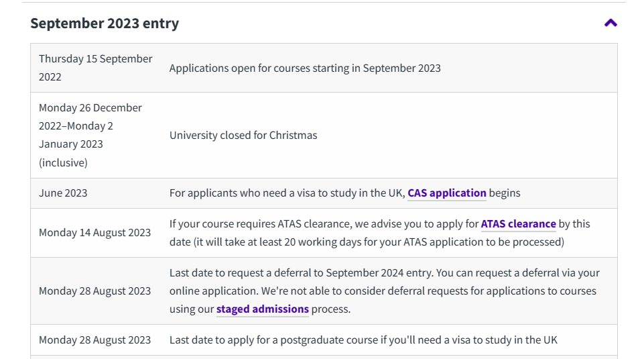644x359 pixels.
Task: Click the Thursday 15 September 2022 date
Action: [95, 68]
